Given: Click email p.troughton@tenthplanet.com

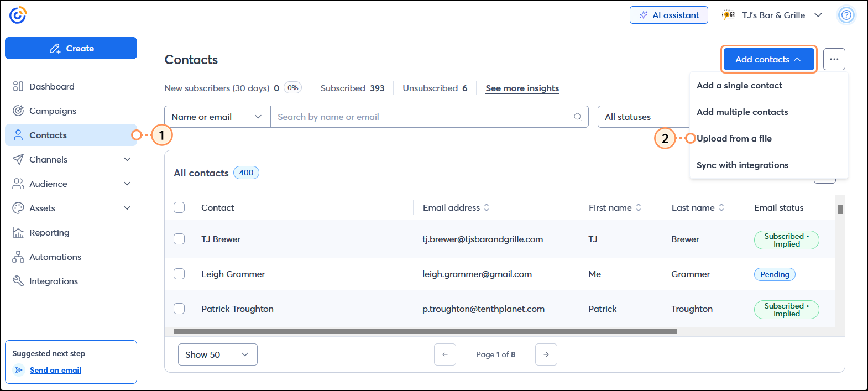Looking at the screenshot, I should (483, 309).
